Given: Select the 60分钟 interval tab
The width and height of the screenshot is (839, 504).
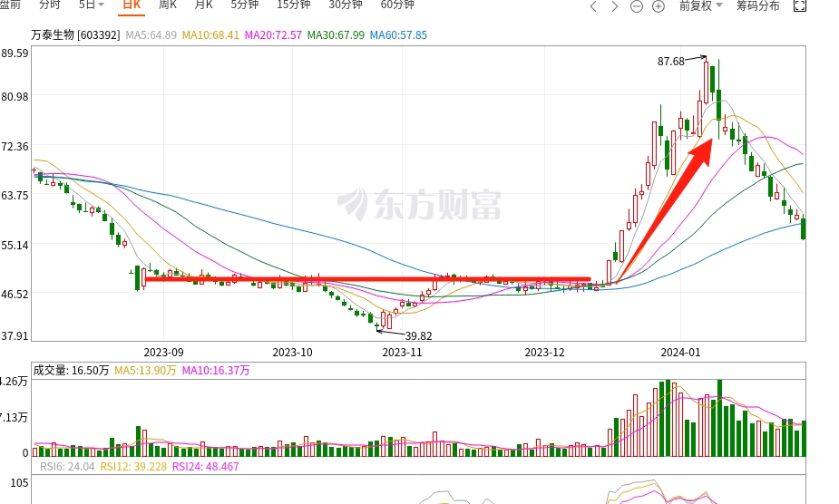Looking at the screenshot, I should click(397, 5).
